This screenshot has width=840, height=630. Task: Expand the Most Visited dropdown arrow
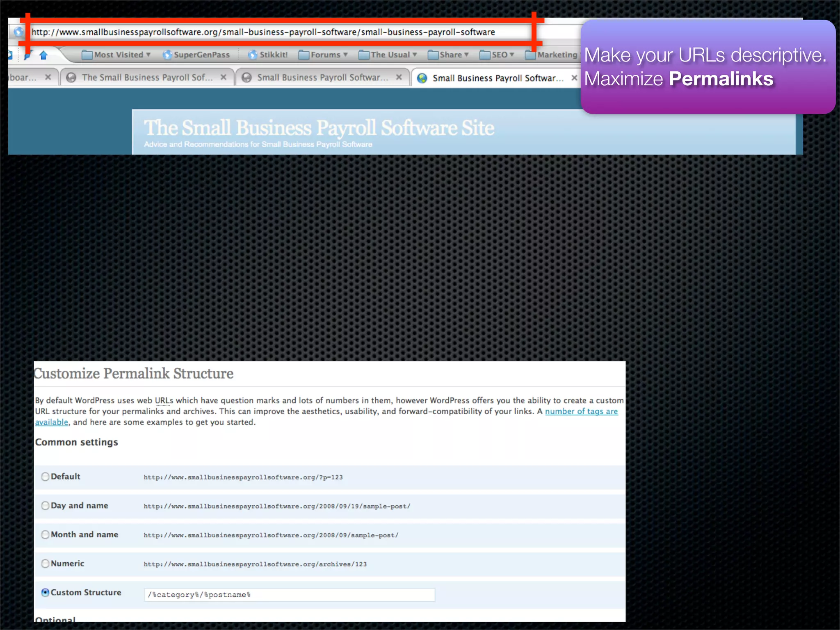click(x=148, y=55)
